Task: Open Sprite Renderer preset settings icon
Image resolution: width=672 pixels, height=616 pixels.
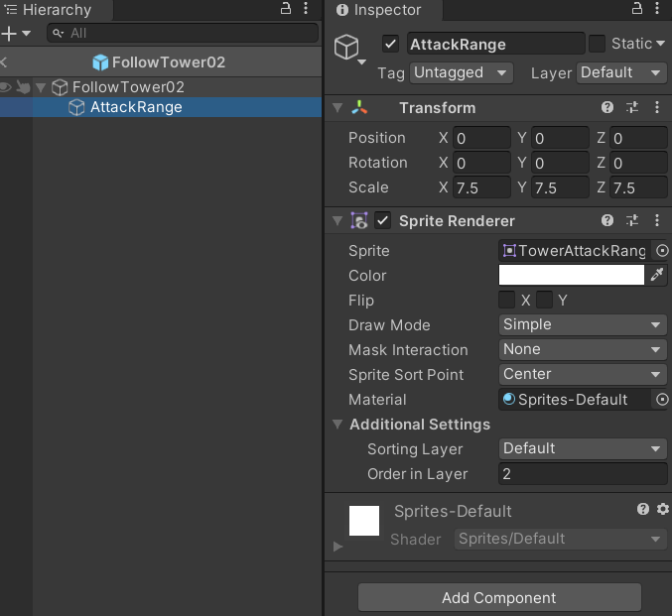Action: 632,221
